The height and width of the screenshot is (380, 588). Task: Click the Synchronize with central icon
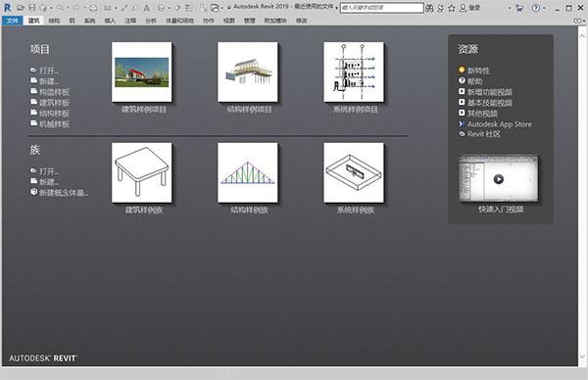point(43,8)
